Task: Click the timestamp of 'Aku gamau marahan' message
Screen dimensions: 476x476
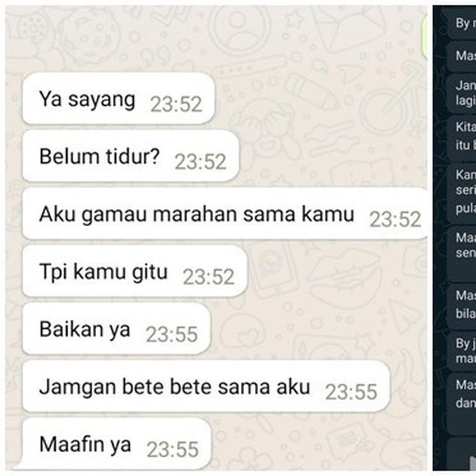Action: point(395,219)
